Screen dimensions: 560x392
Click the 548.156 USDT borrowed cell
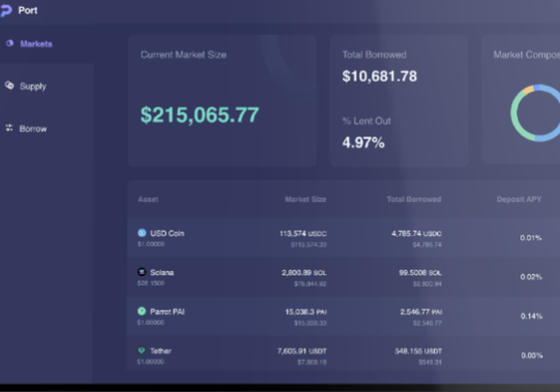pyautogui.click(x=418, y=351)
